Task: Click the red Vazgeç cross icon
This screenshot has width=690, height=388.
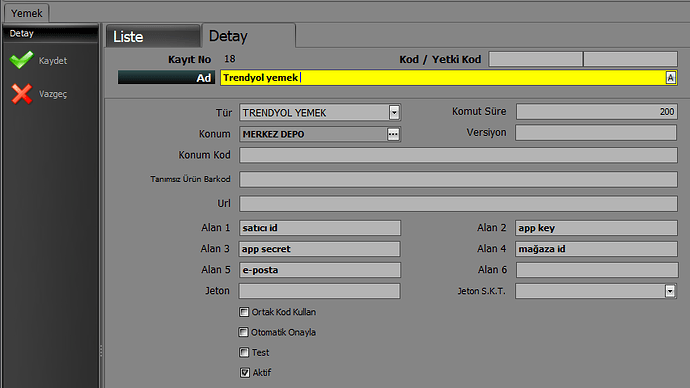Action: coord(22,94)
